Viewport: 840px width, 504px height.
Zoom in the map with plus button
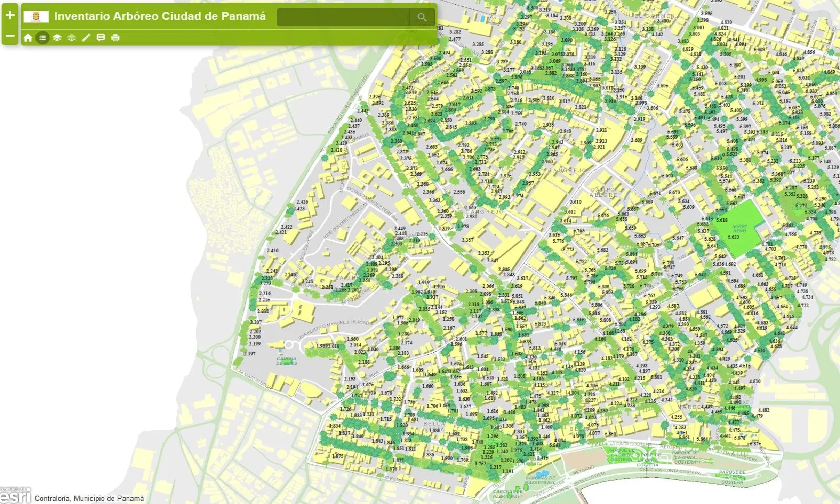click(10, 15)
